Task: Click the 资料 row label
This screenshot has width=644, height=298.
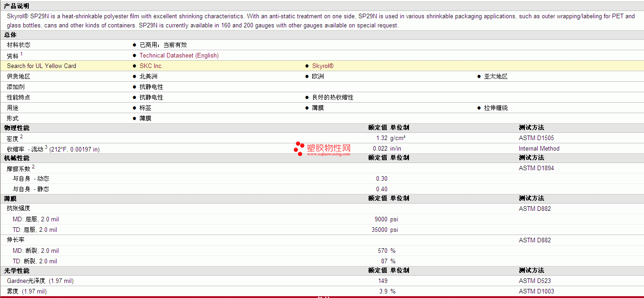Action: coord(13,56)
